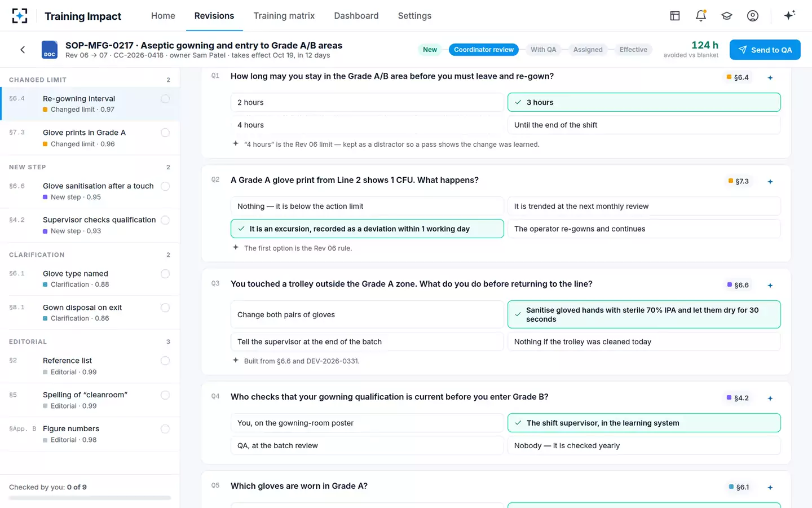The width and height of the screenshot is (812, 508).
Task: Select the Spelling of "cleanroom" row
Action: pyautogui.click(x=90, y=400)
